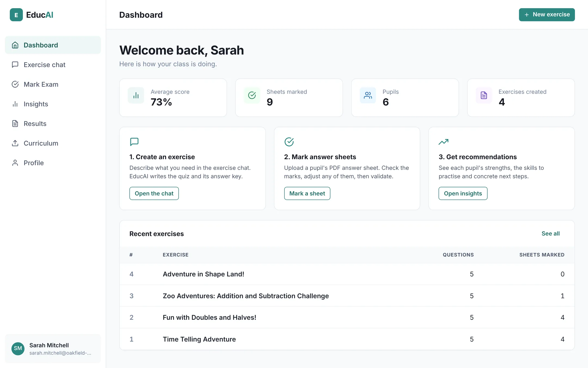
Task: Click the Insights bar chart icon
Action: tap(15, 104)
